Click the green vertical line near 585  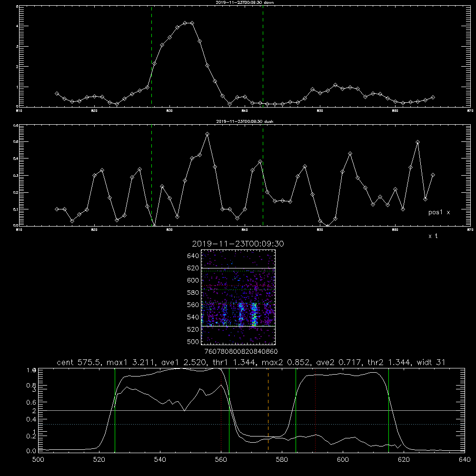click(296, 410)
